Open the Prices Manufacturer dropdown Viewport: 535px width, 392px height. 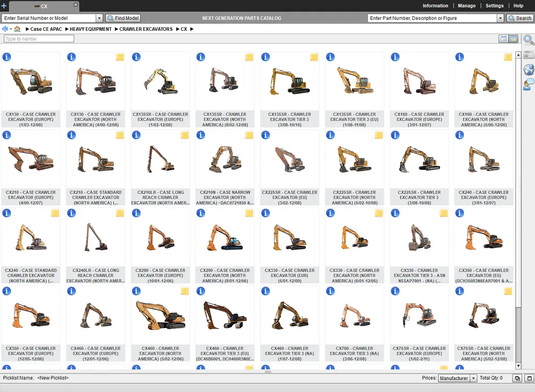coord(473,378)
